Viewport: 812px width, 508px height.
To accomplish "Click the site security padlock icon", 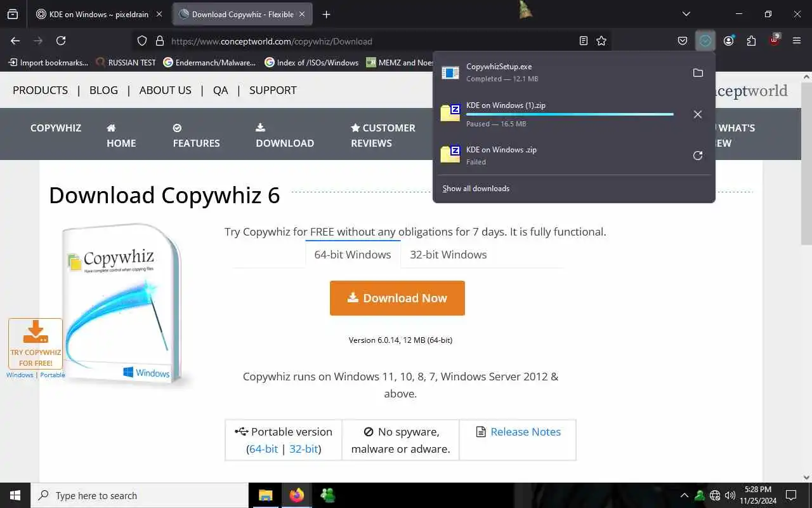I will tap(160, 41).
